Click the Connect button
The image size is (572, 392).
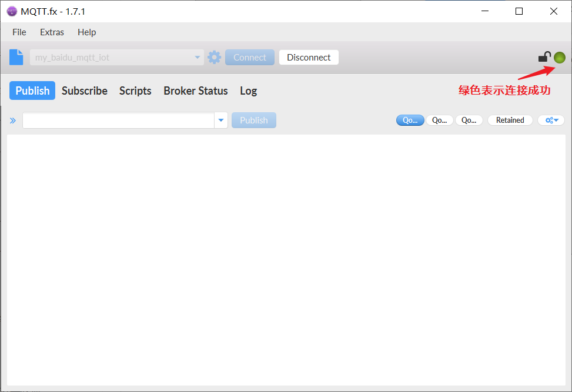tap(250, 57)
